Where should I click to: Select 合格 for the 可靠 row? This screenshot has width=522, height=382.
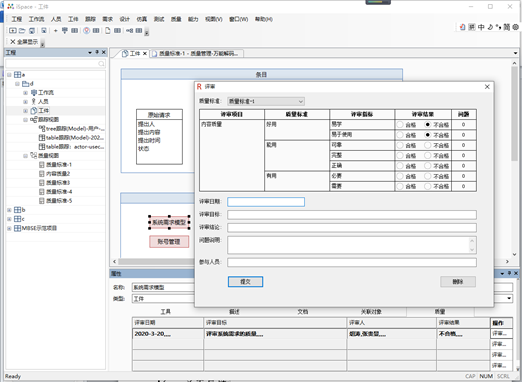400,145
